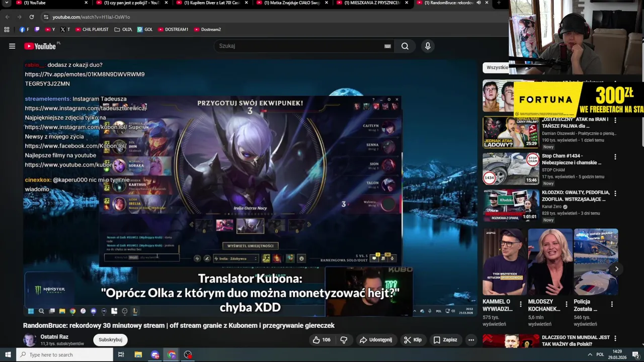Like the video with thumbs up 106
644x362 pixels.
pos(321,340)
